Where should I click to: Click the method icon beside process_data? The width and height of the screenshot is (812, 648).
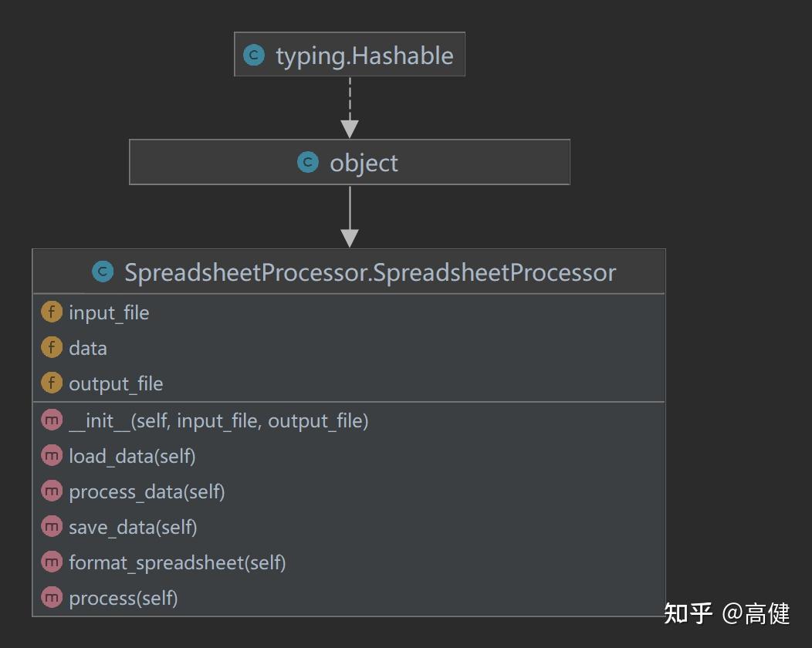(52, 491)
